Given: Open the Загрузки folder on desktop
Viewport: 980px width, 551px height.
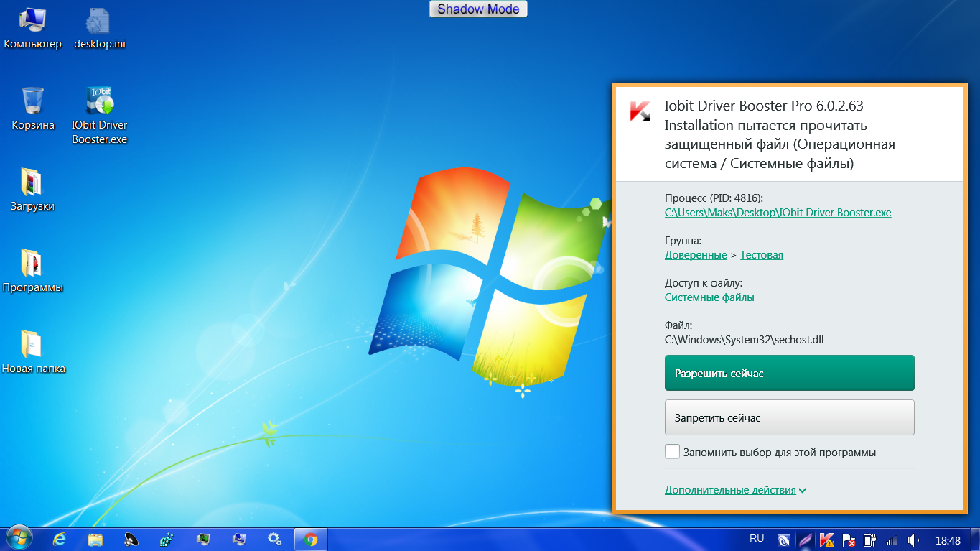Looking at the screenshot, I should click(x=32, y=183).
